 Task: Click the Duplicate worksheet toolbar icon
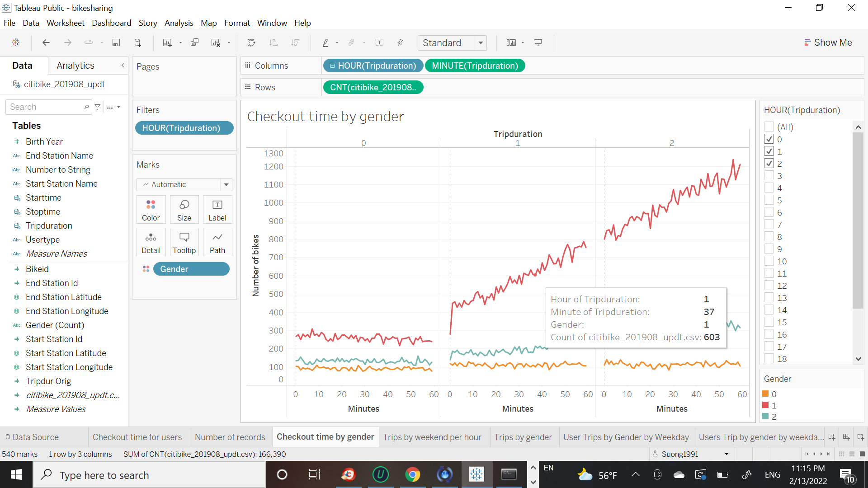[195, 42]
